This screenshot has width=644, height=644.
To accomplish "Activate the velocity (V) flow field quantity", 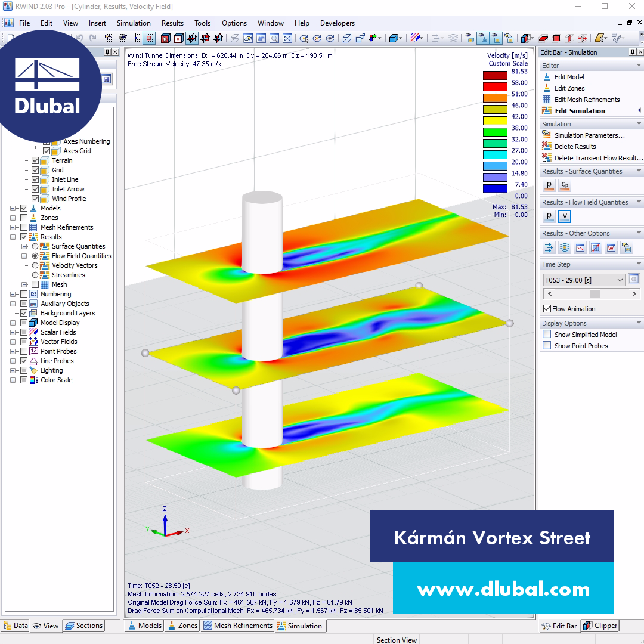I will pyautogui.click(x=564, y=216).
